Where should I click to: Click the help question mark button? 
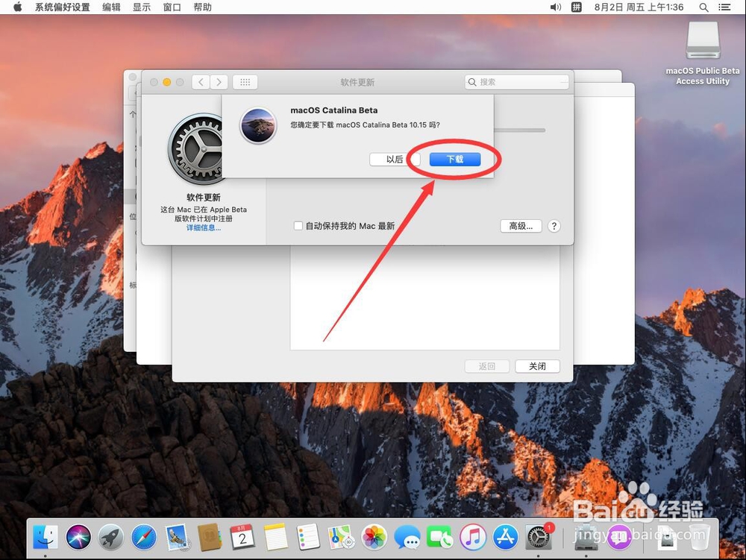554,226
